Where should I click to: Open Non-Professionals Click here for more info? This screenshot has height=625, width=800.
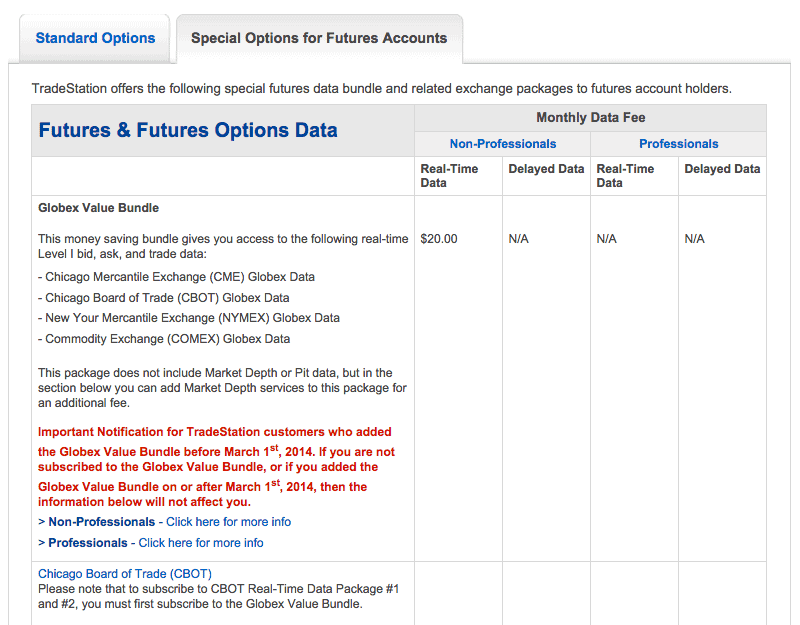229,522
